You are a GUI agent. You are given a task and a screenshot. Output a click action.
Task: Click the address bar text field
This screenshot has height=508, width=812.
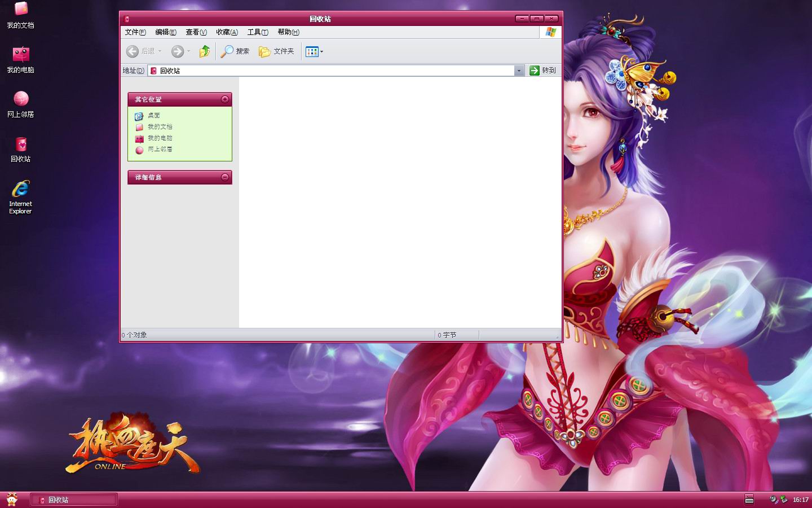332,71
